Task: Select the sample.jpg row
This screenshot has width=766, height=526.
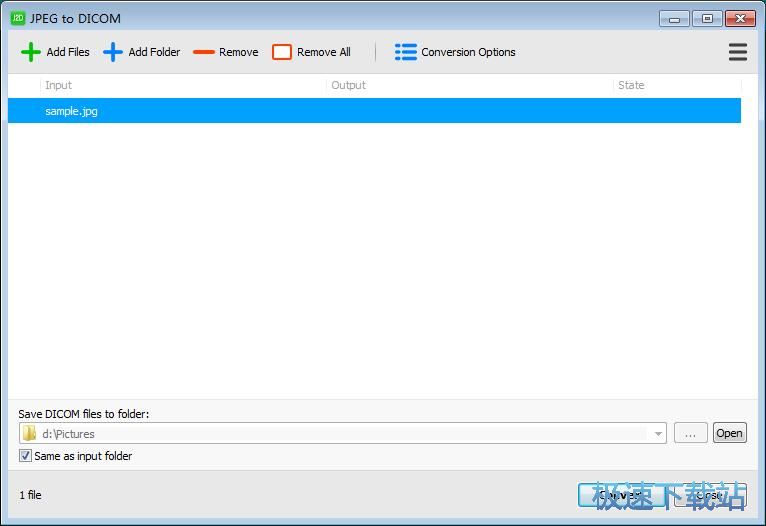Action: (374, 111)
